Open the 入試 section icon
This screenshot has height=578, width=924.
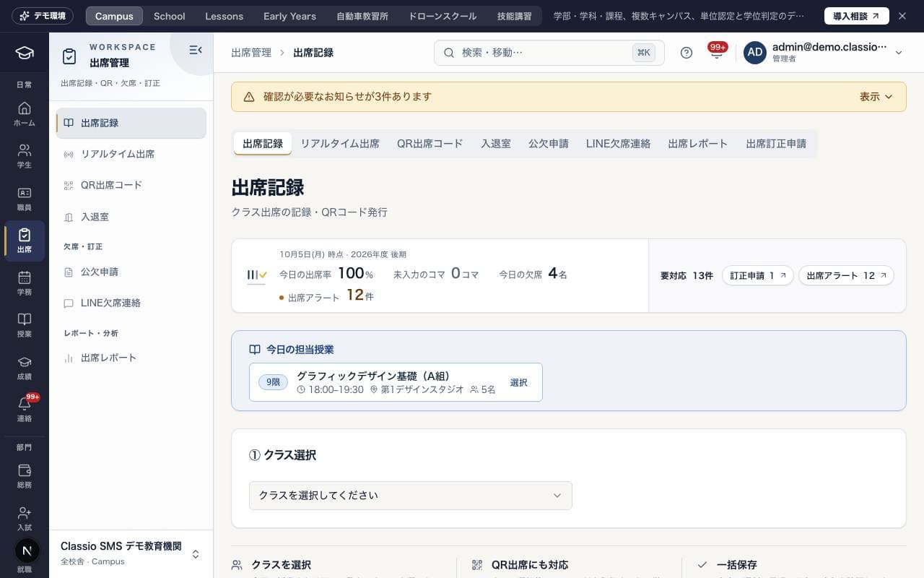click(25, 519)
